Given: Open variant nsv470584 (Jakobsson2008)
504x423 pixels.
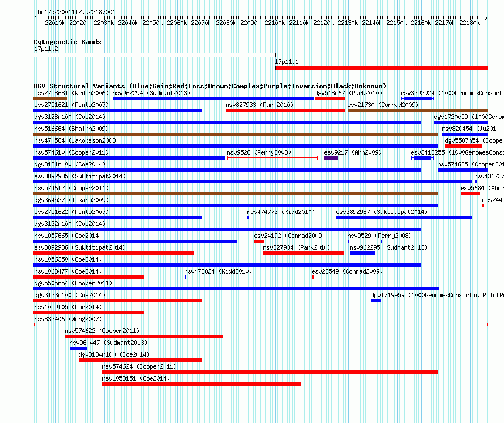Looking at the screenshot, I should pos(76,141).
